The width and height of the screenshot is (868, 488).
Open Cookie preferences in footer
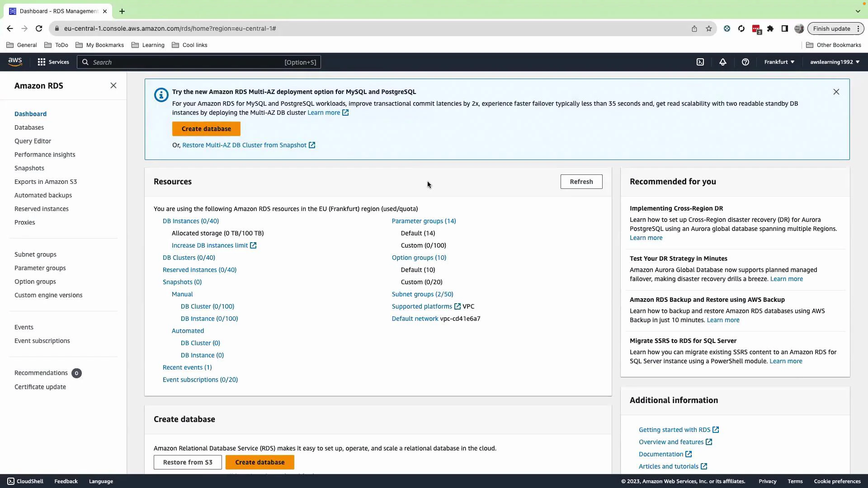click(x=837, y=481)
